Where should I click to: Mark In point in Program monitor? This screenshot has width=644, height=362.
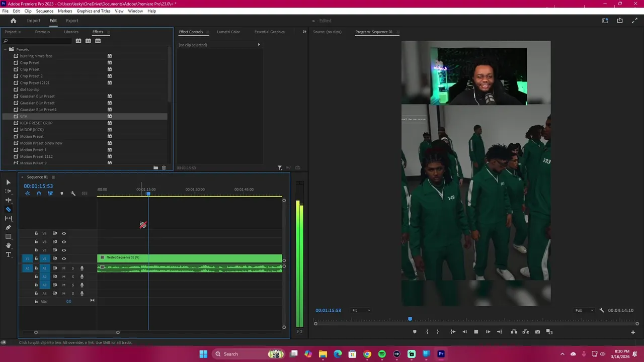(x=427, y=332)
